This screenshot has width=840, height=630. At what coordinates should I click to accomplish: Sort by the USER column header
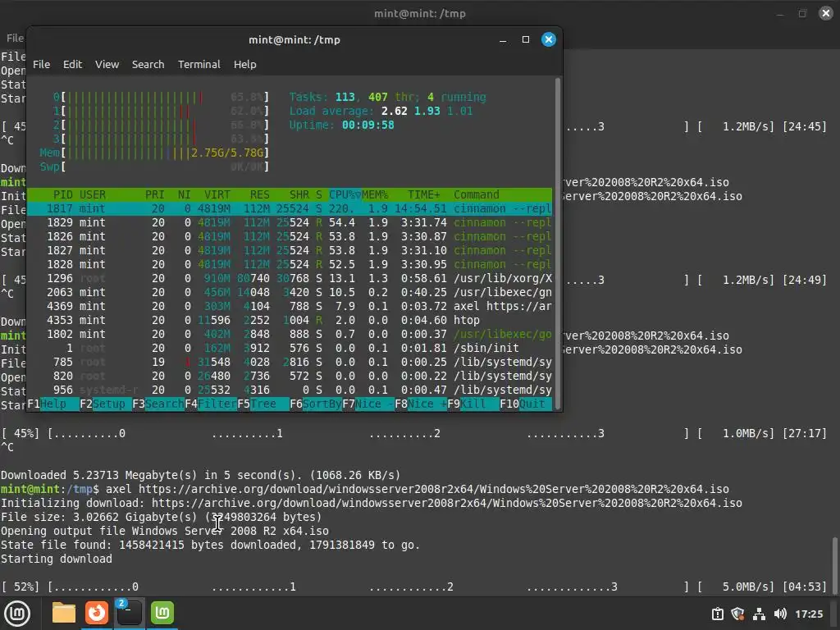point(93,194)
